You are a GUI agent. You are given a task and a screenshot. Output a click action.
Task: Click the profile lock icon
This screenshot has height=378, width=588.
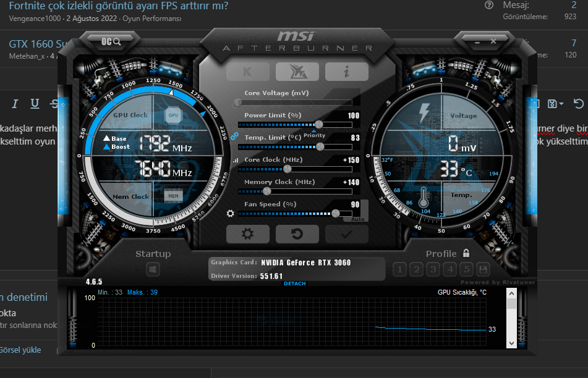click(466, 253)
